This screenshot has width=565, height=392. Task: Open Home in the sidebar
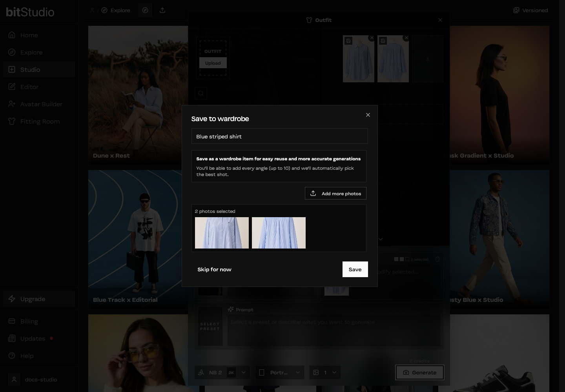[39, 35]
